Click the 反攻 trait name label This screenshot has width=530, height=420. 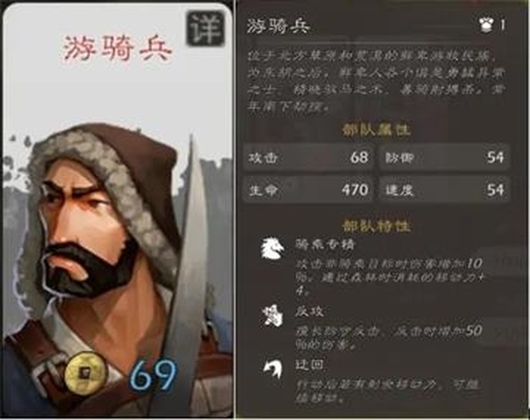point(309,311)
